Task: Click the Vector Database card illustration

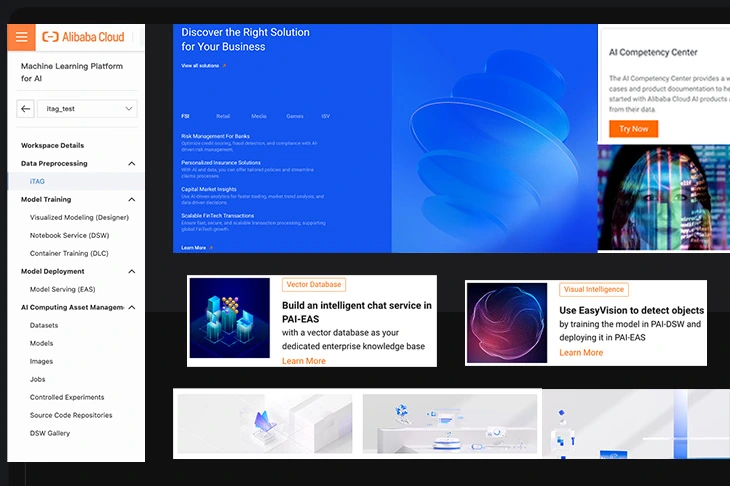Action: click(x=229, y=318)
